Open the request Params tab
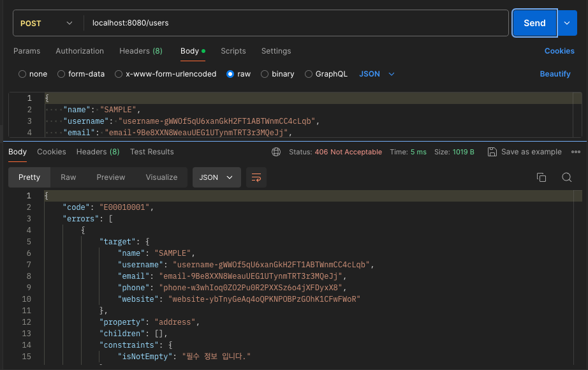Screen dimensions: 588x370 (x=27, y=51)
